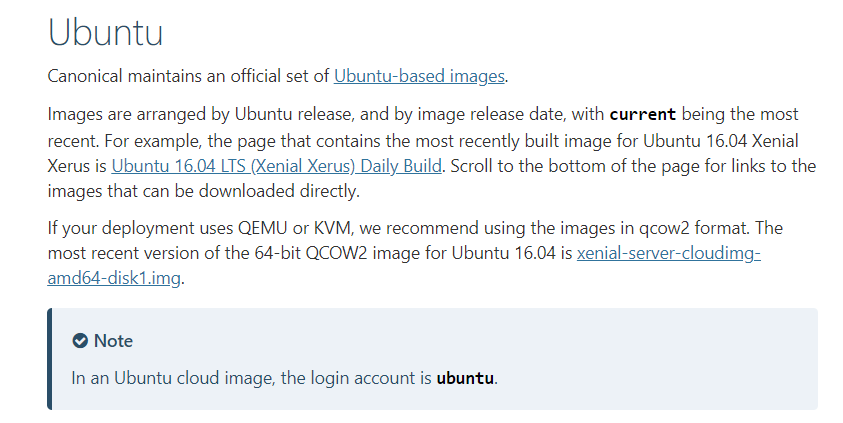Click the word "KVM" in the paragraph
The height and width of the screenshot is (423, 843).
[x=332, y=228]
